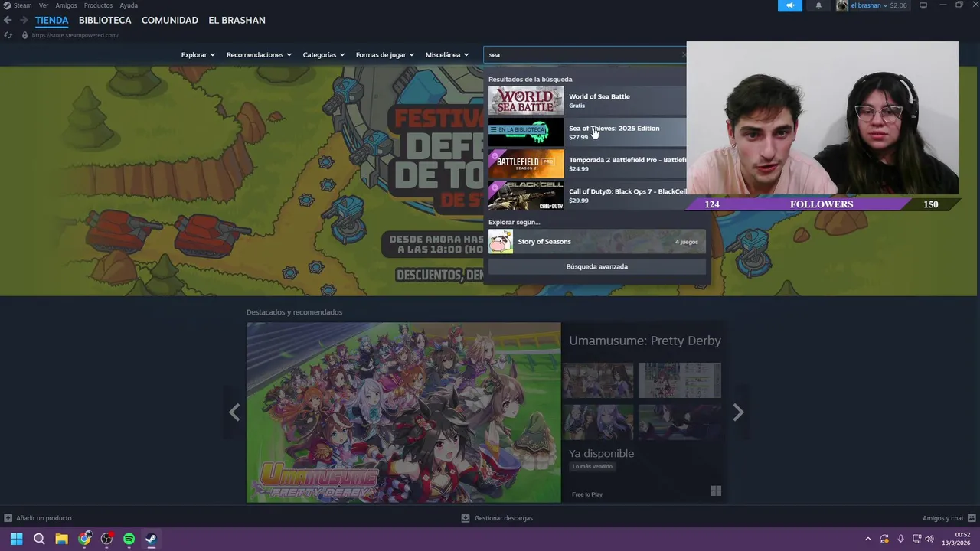Clear the search box text

tap(684, 54)
